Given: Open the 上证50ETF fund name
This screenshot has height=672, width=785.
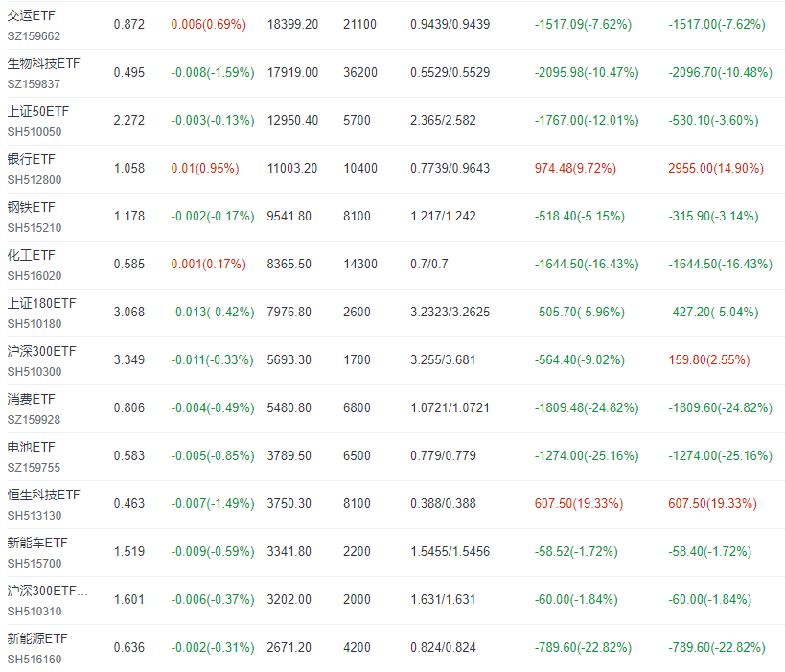Looking at the screenshot, I should pyautogui.click(x=38, y=111).
